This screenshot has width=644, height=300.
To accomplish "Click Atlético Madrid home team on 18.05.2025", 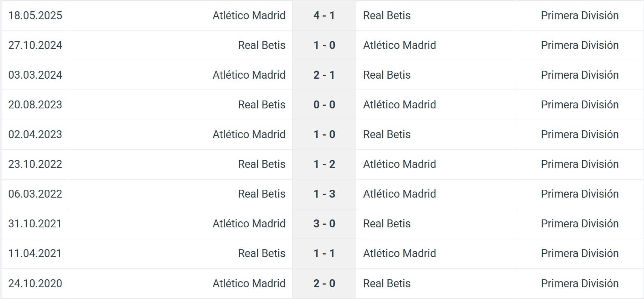I will (x=249, y=15).
